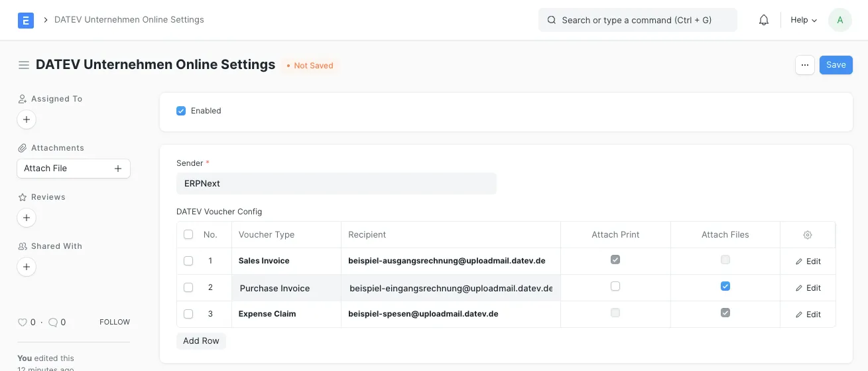Select the Sales Invoice row checkbox
Viewport: 868px width, 371px height.
pyautogui.click(x=188, y=261)
